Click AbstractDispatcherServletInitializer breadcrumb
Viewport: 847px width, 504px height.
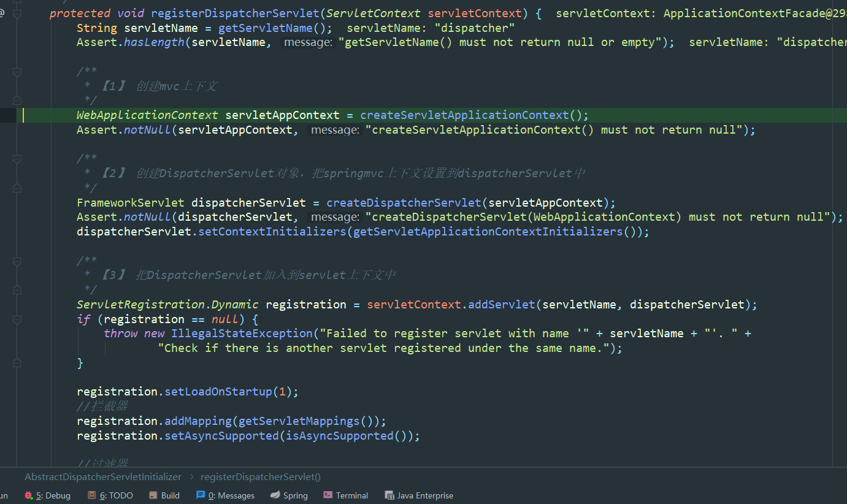103,476
